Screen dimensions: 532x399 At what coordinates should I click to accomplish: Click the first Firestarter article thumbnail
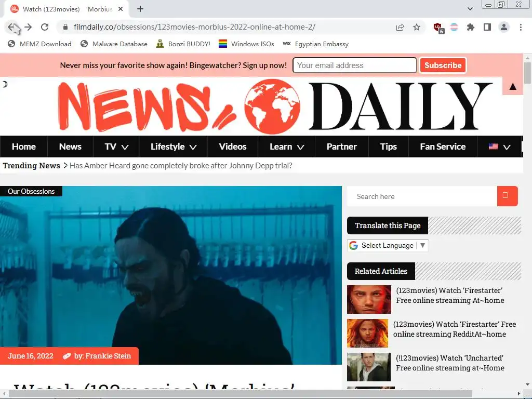click(369, 299)
